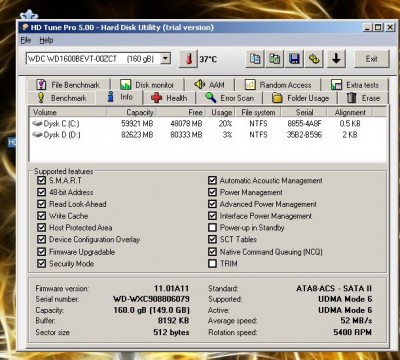Switch to the Disk monitor tab
This screenshot has height=360, width=400.
tap(147, 85)
